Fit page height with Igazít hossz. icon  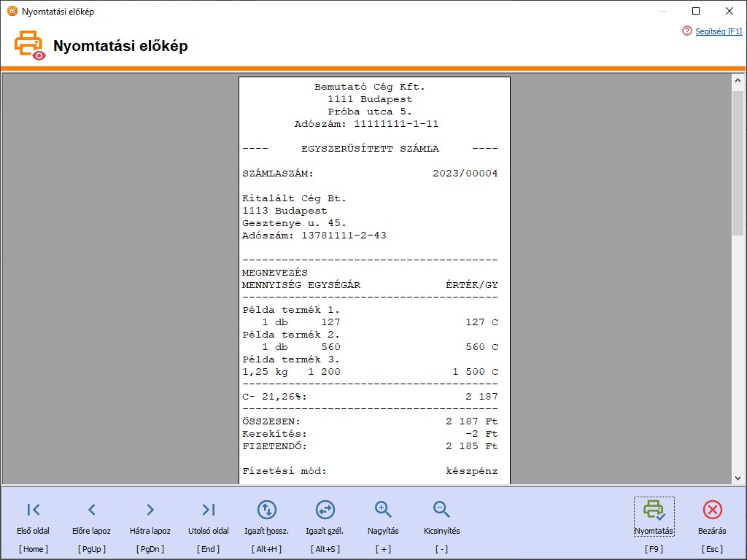pyautogui.click(x=267, y=510)
